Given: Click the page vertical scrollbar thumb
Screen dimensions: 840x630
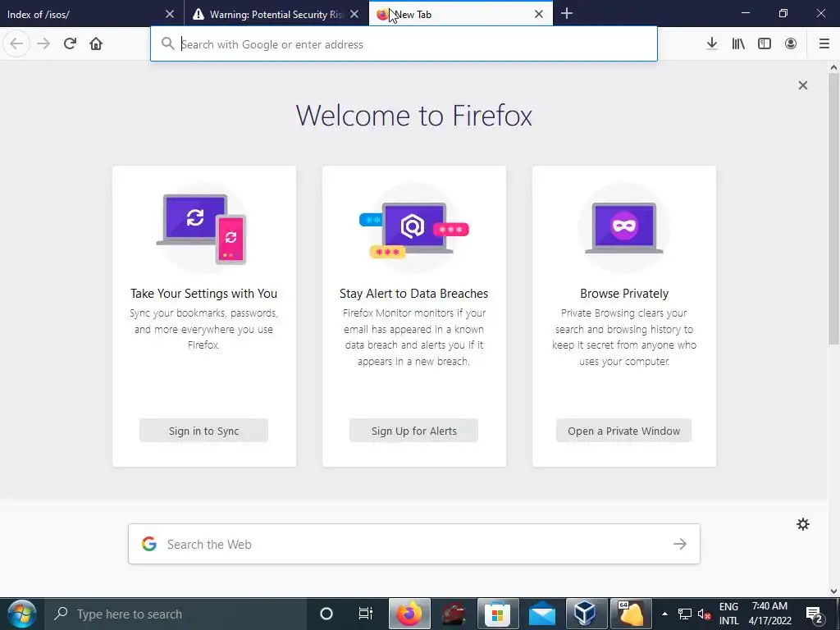Looking at the screenshot, I should pos(833,209).
